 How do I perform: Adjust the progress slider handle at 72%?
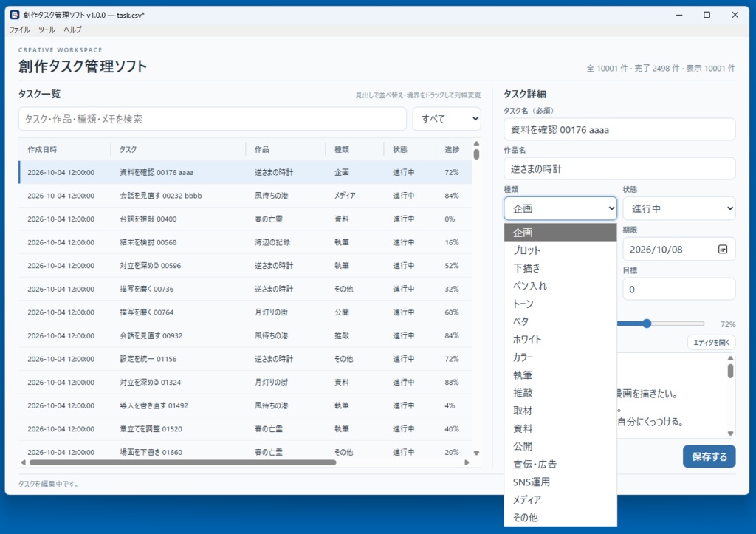point(647,324)
